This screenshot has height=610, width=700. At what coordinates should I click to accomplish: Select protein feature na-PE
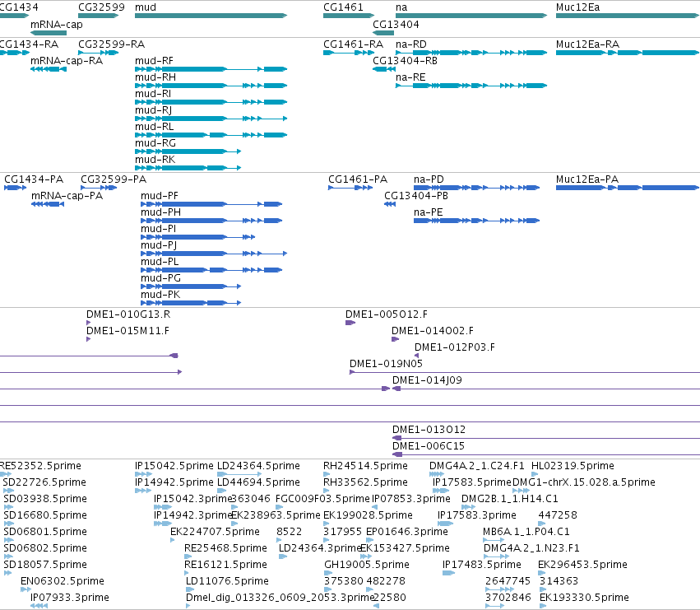click(477, 221)
